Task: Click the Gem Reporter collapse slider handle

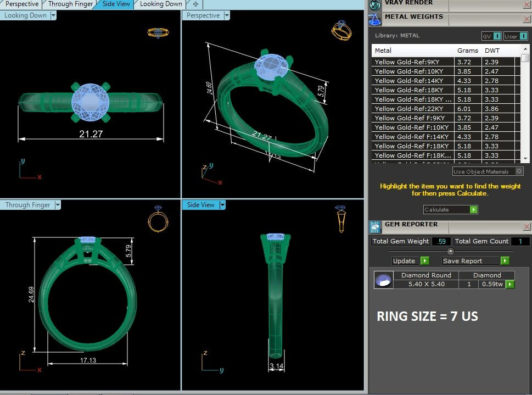Action: point(450,251)
